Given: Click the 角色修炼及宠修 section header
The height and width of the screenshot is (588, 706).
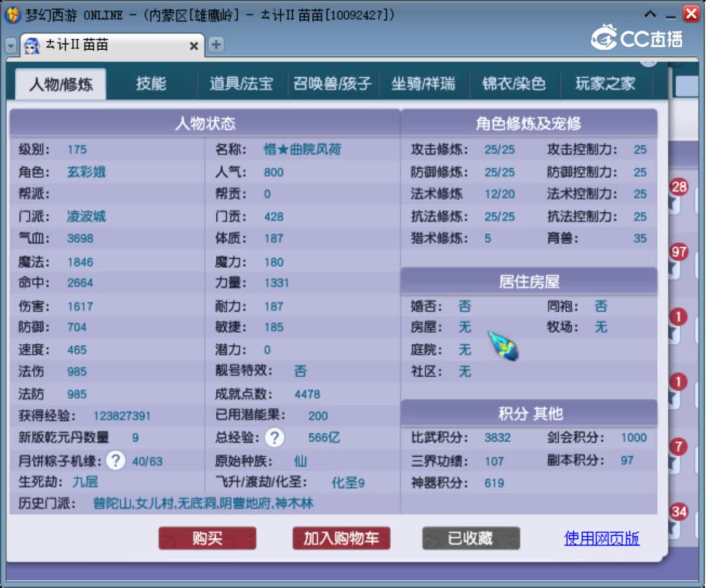Looking at the screenshot, I should [528, 123].
